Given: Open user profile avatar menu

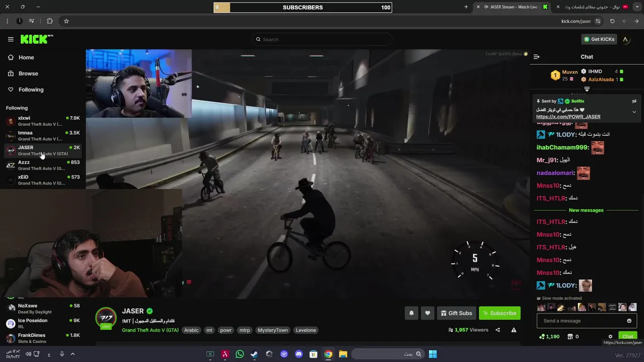Looking at the screenshot, I should point(625,39).
